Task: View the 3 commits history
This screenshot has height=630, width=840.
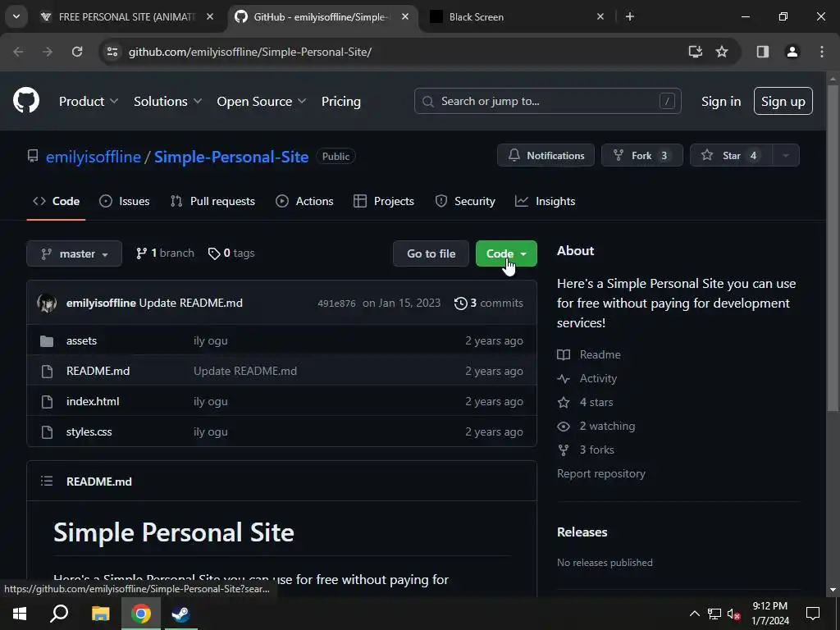Action: coord(489,303)
